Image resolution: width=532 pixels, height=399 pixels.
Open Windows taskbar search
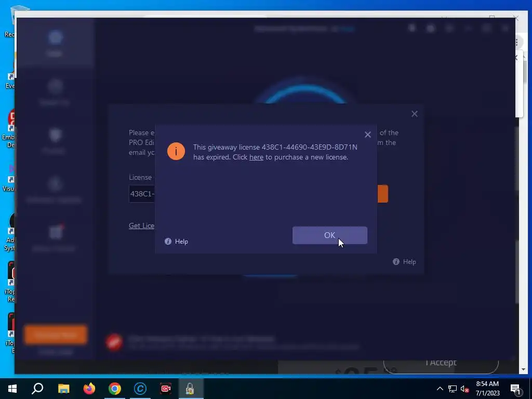(x=37, y=389)
